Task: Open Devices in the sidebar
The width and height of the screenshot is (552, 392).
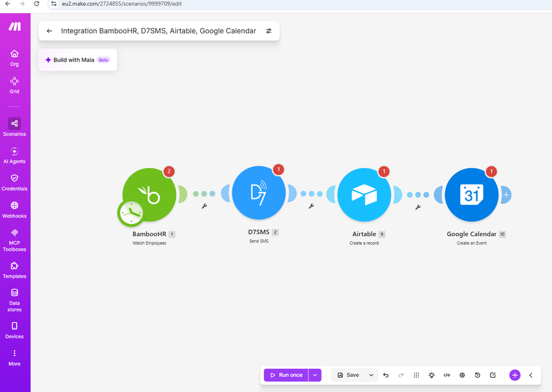Action: [14, 330]
